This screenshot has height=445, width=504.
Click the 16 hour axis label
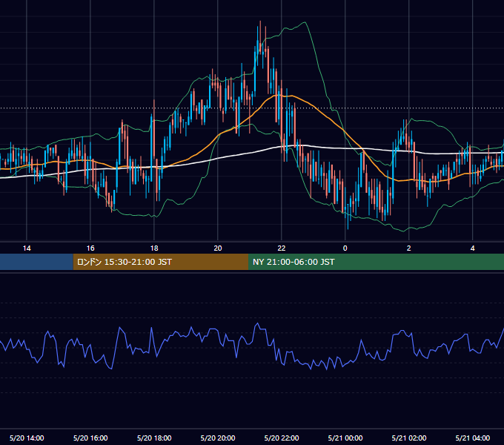click(90, 248)
